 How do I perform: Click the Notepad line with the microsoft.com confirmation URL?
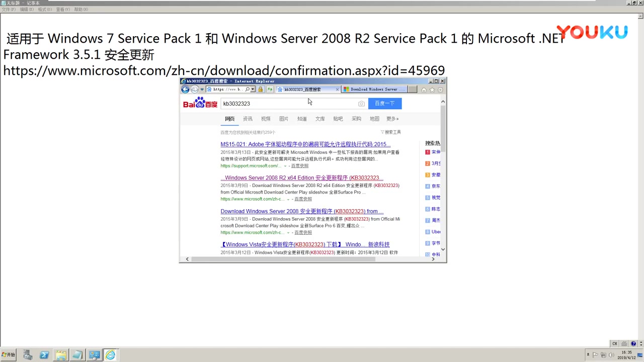click(x=224, y=70)
